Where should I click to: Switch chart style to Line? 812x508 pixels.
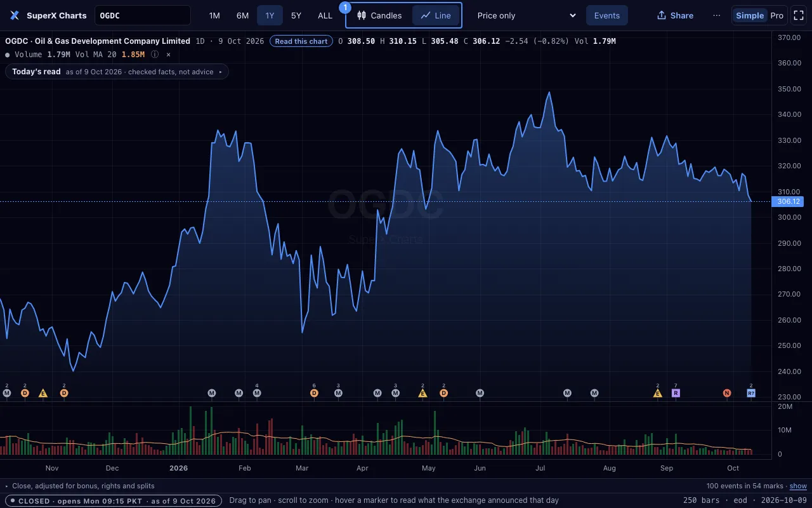436,15
